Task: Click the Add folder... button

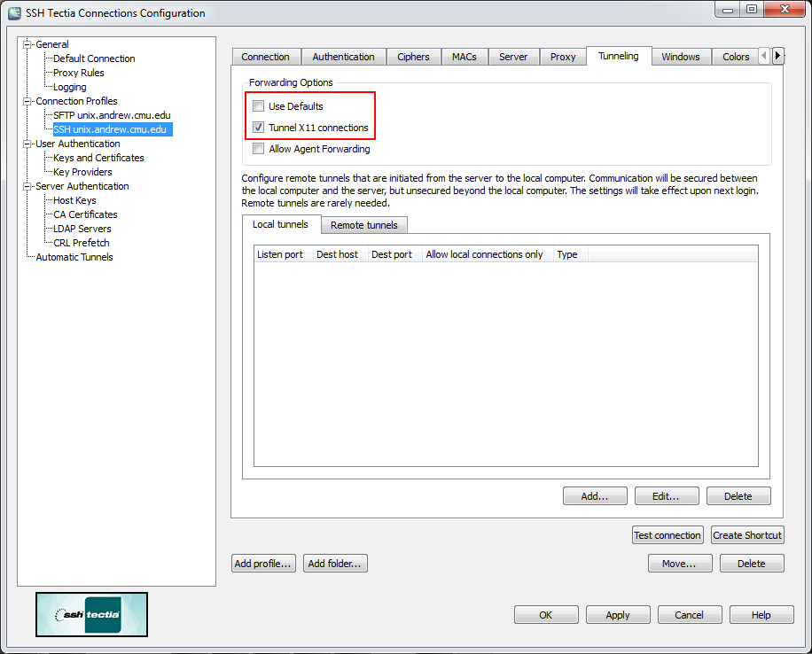Action: 334,564
